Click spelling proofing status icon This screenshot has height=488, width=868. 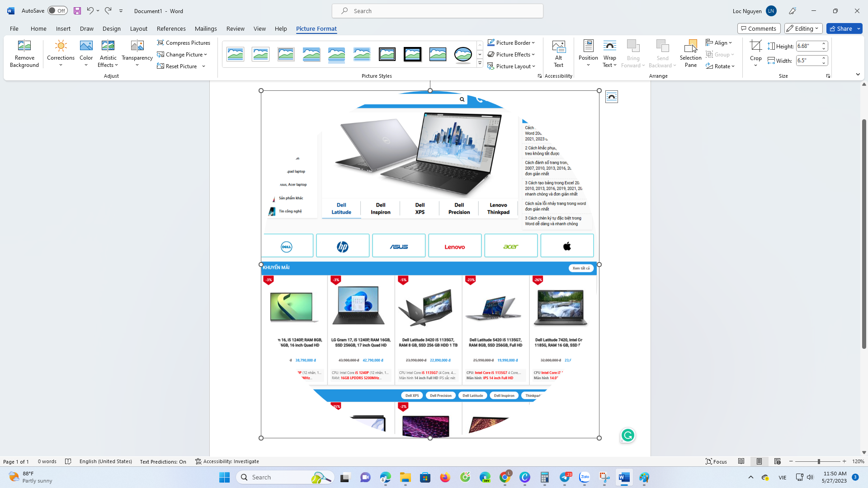[68, 461]
